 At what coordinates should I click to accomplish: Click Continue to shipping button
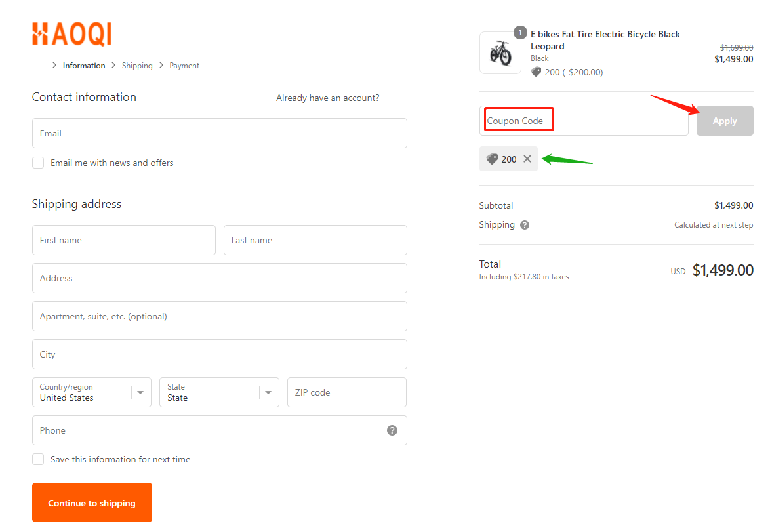click(92, 502)
